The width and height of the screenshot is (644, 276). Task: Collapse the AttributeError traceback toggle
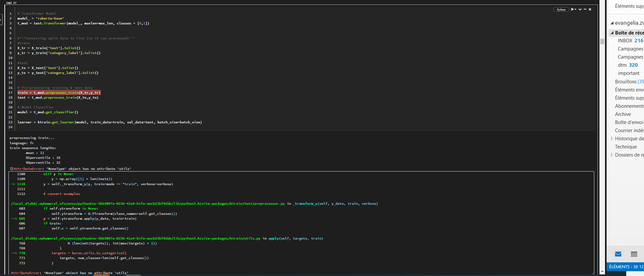pos(12,169)
